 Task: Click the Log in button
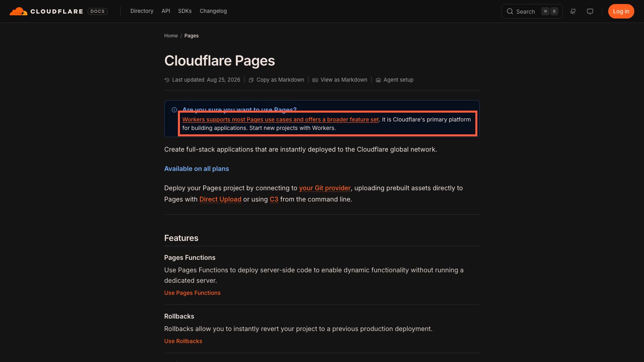coord(621,11)
